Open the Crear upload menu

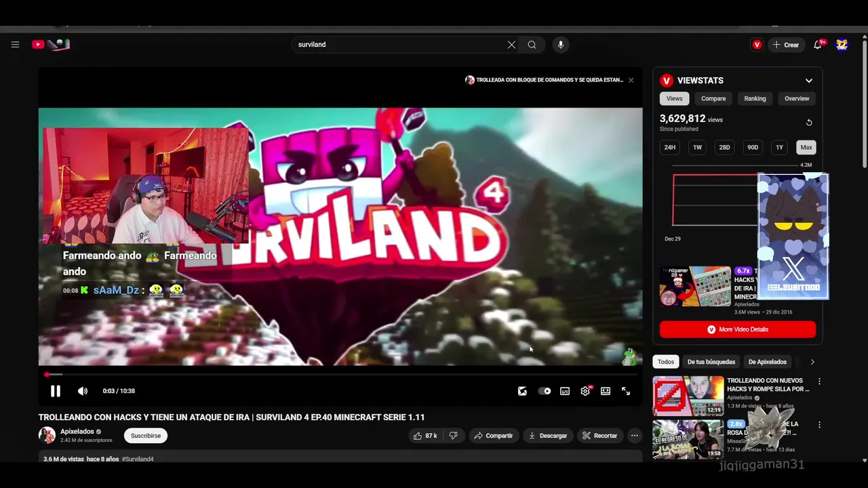point(786,45)
